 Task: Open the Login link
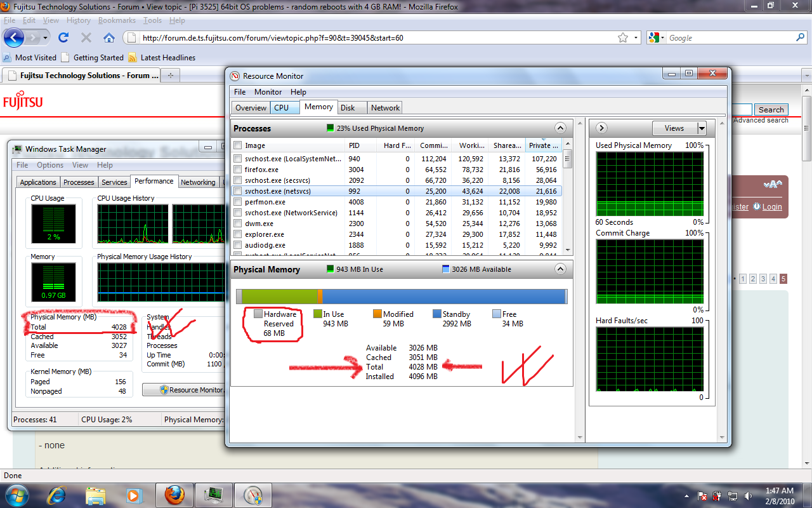tap(772, 206)
